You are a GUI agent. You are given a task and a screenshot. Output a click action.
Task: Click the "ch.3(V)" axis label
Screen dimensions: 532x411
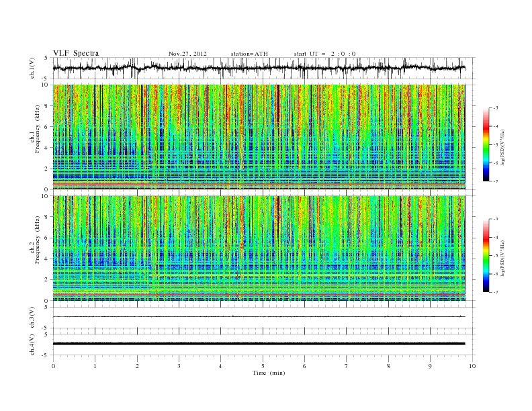pos(32,318)
